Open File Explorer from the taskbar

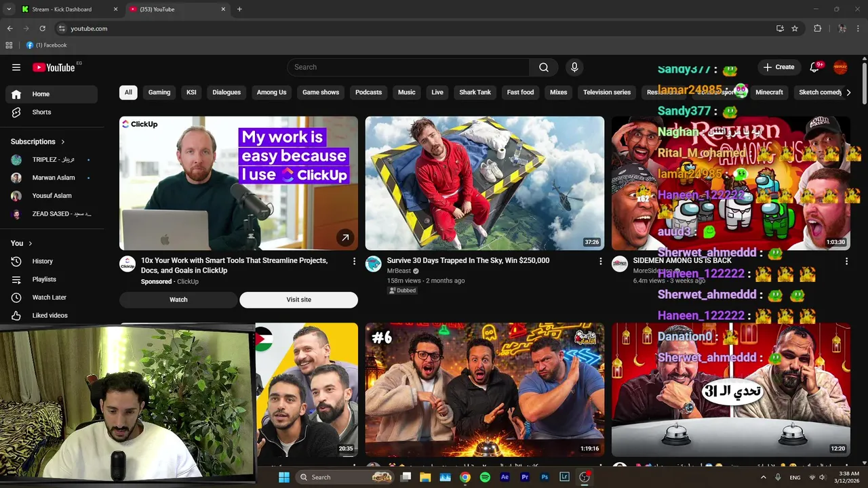[425, 477]
